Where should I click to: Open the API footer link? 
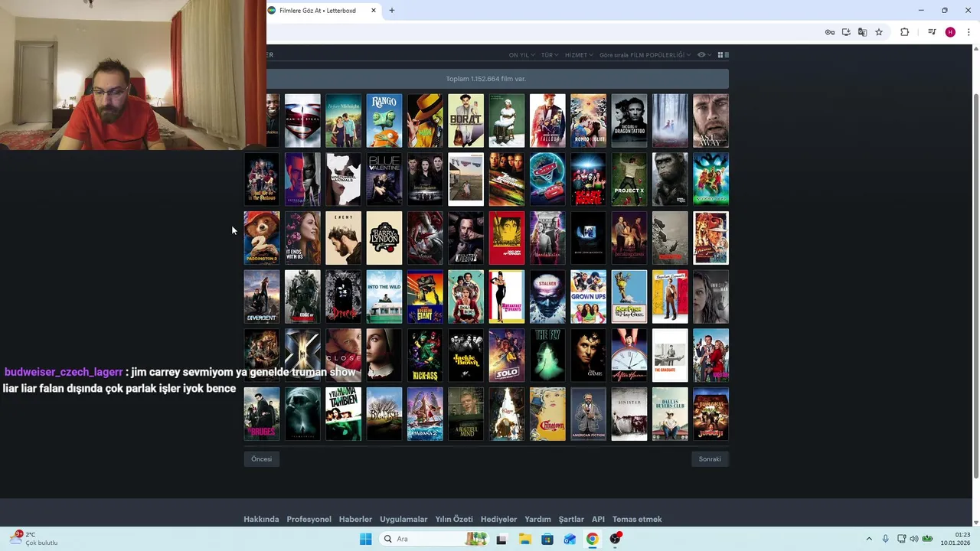[x=598, y=519]
